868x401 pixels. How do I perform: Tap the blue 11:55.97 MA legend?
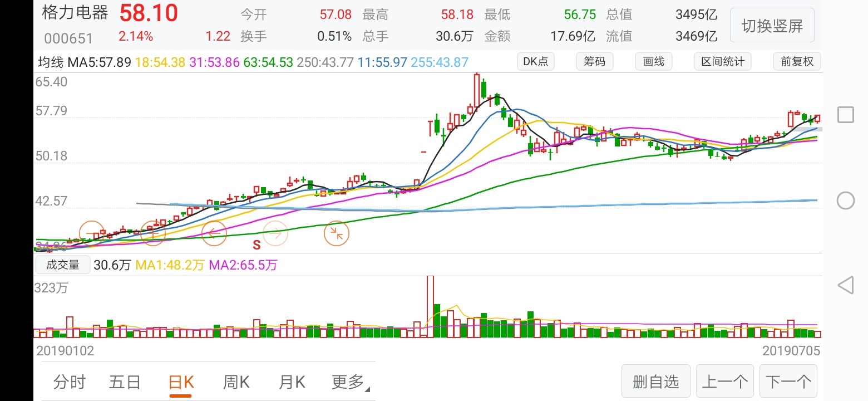point(382,62)
